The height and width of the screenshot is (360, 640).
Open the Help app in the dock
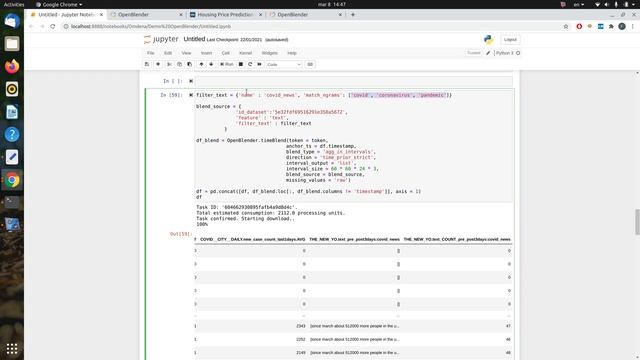12,134
